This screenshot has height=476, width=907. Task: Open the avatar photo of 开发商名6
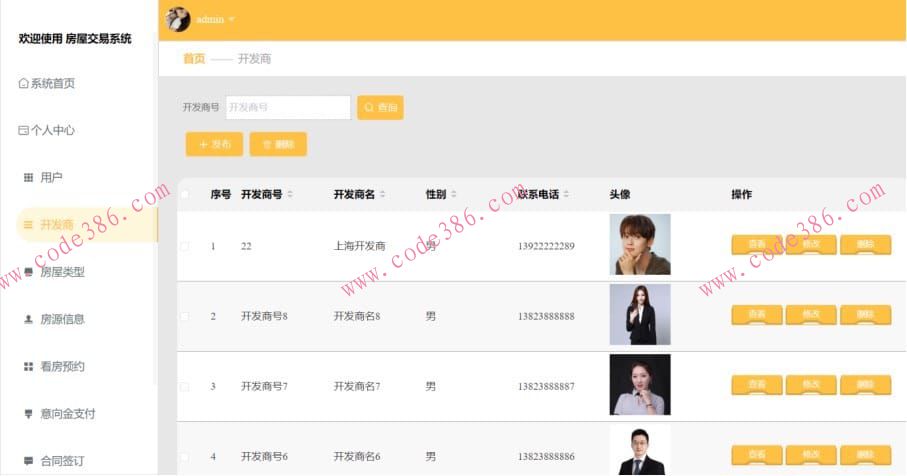640,451
